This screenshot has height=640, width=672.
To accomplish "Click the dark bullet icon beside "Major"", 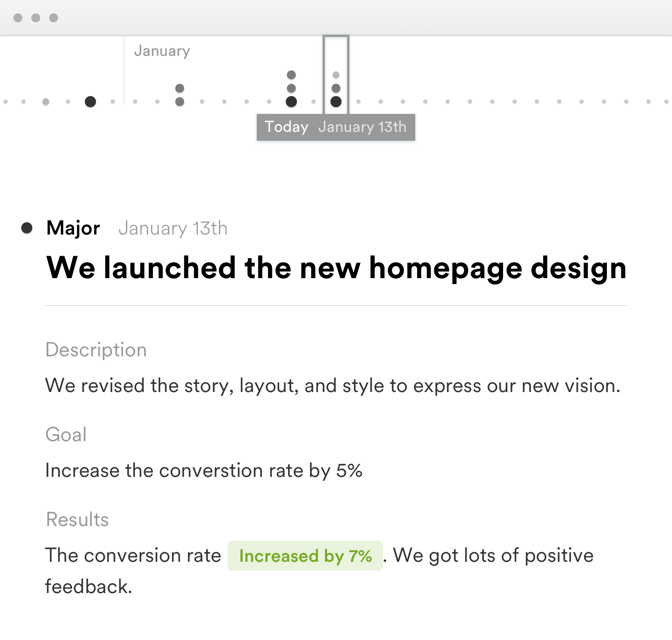I will (x=27, y=228).
